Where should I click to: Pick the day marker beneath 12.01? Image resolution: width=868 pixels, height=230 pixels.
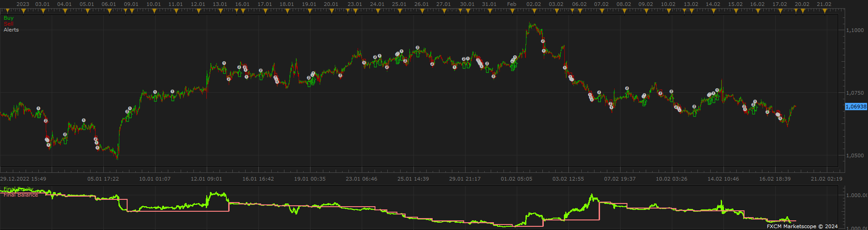199,11
